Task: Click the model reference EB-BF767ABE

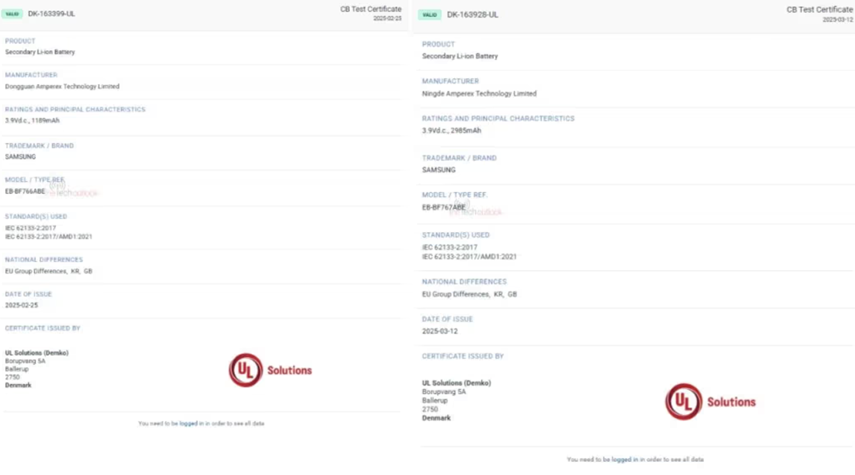Action: pyautogui.click(x=444, y=207)
